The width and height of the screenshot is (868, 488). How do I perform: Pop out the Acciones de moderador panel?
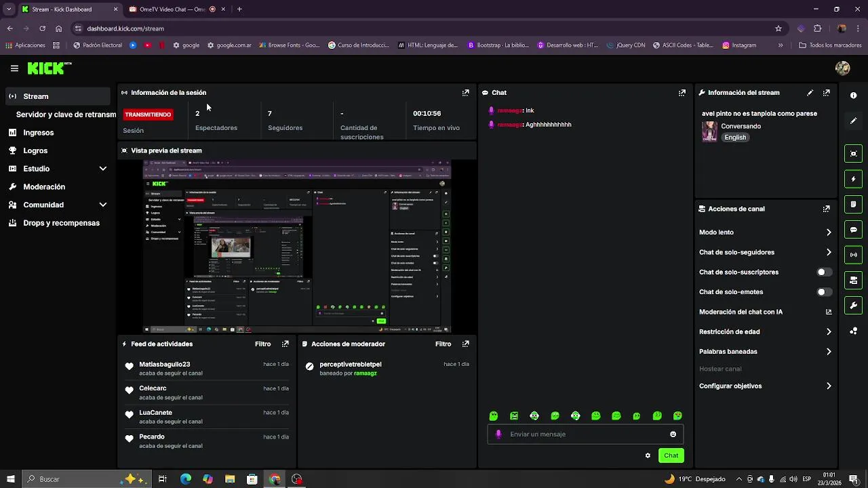(465, 344)
